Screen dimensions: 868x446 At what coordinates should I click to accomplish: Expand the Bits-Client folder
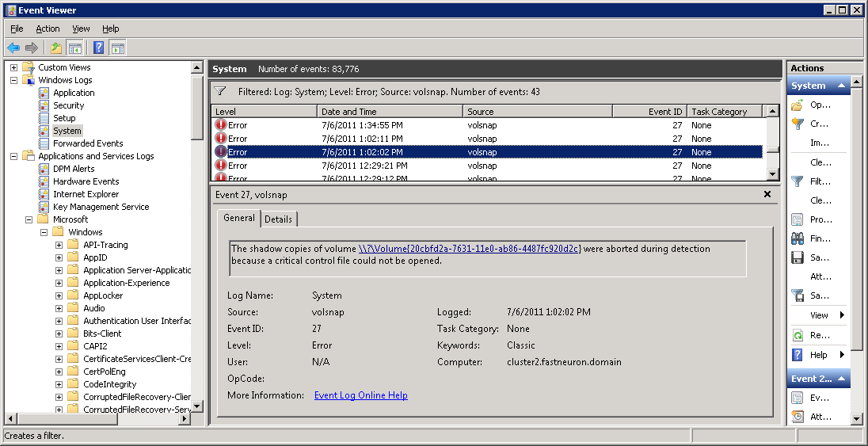(x=59, y=334)
